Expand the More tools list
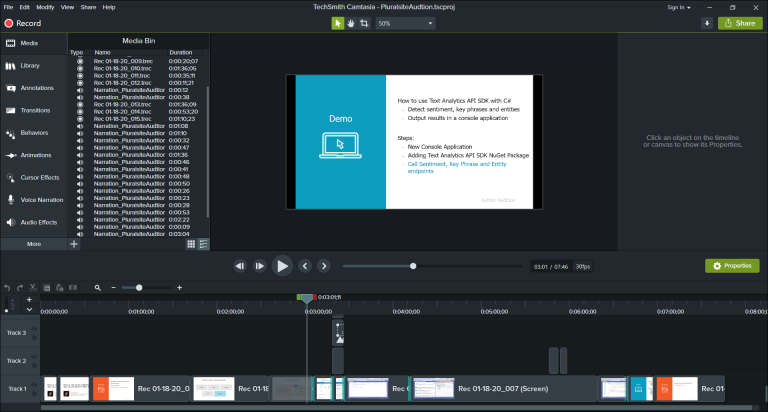This screenshot has height=412, width=768. pos(33,244)
